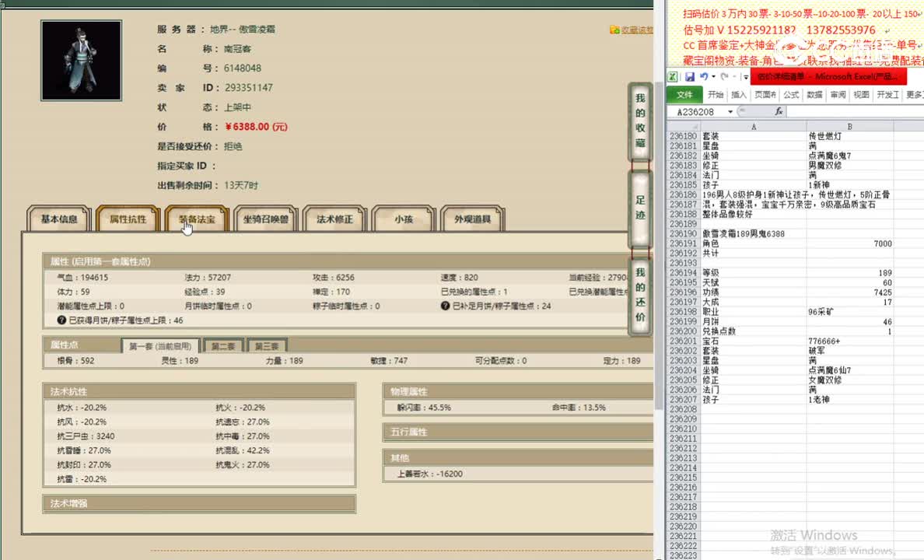Switch to the 坐骑召唤兽 tab
The width and height of the screenshot is (924, 560).
pyautogui.click(x=266, y=219)
